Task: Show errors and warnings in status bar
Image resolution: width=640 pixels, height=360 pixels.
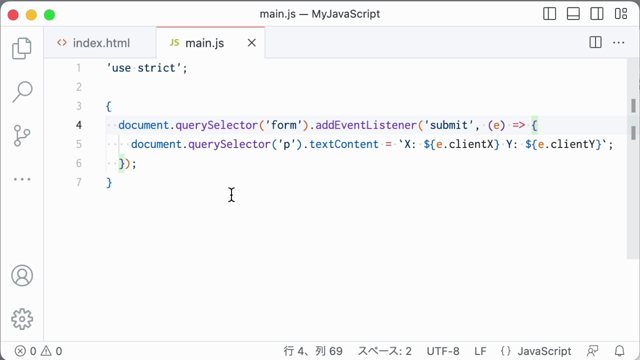Action: pyautogui.click(x=38, y=351)
